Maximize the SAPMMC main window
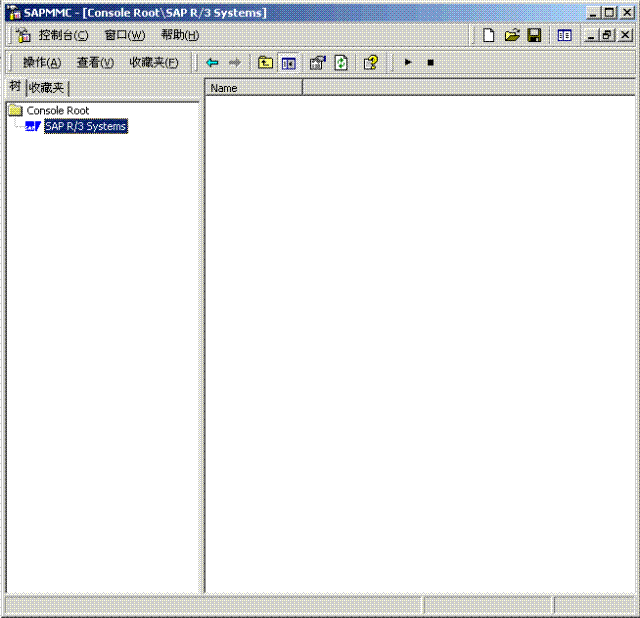The width and height of the screenshot is (640, 618). (x=609, y=13)
